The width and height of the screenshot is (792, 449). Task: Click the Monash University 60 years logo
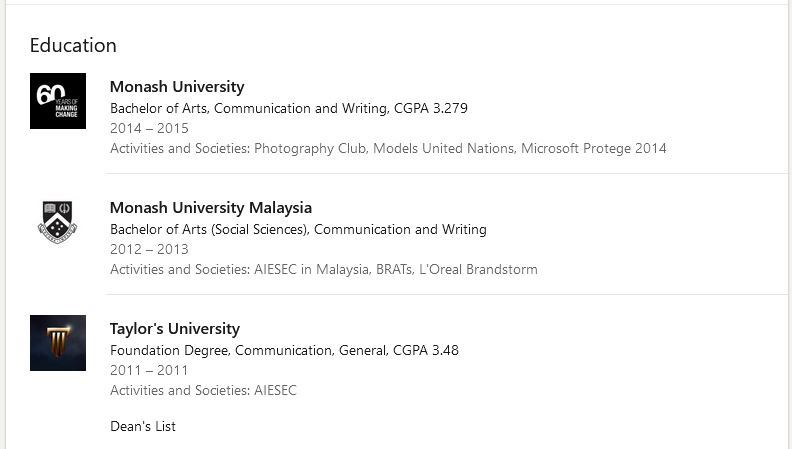pos(58,101)
